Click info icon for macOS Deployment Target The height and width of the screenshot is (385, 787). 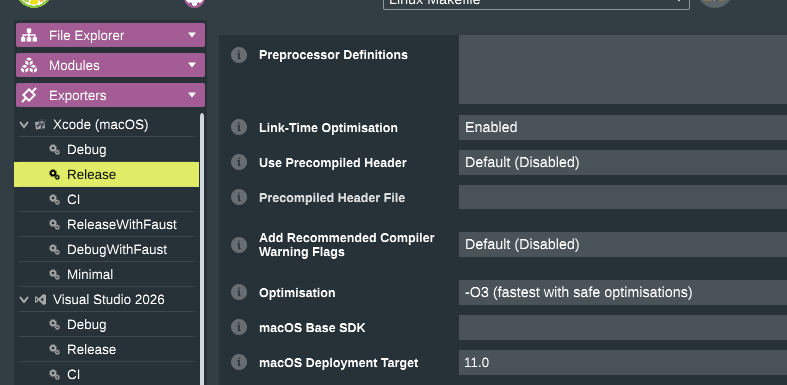[x=239, y=362]
